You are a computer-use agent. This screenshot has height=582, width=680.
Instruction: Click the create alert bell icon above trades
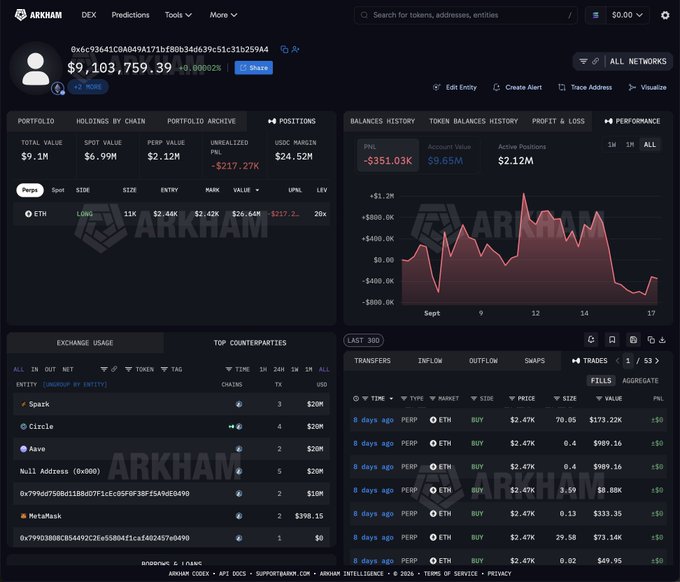(591, 340)
